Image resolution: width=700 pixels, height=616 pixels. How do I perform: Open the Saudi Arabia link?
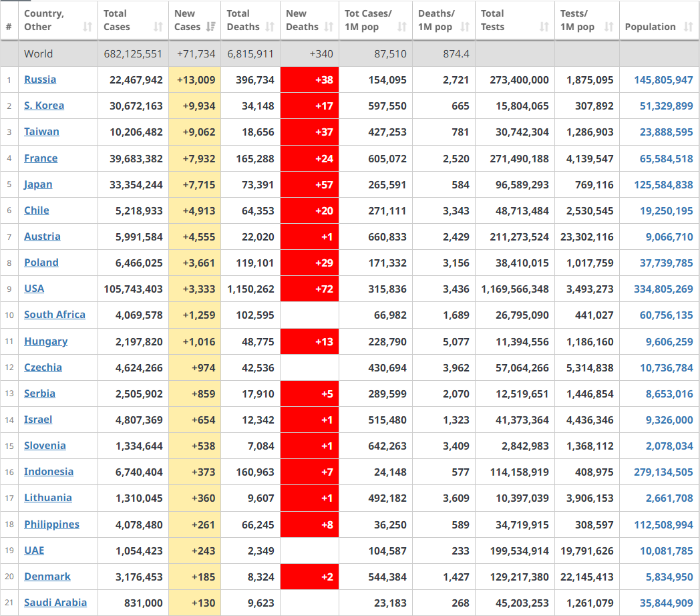click(55, 602)
